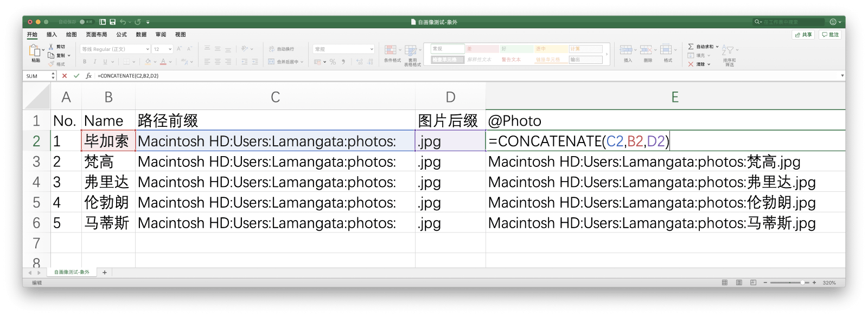The width and height of the screenshot is (868, 316).
Task: Click the scissors cut (剪切) icon
Action: click(x=51, y=47)
